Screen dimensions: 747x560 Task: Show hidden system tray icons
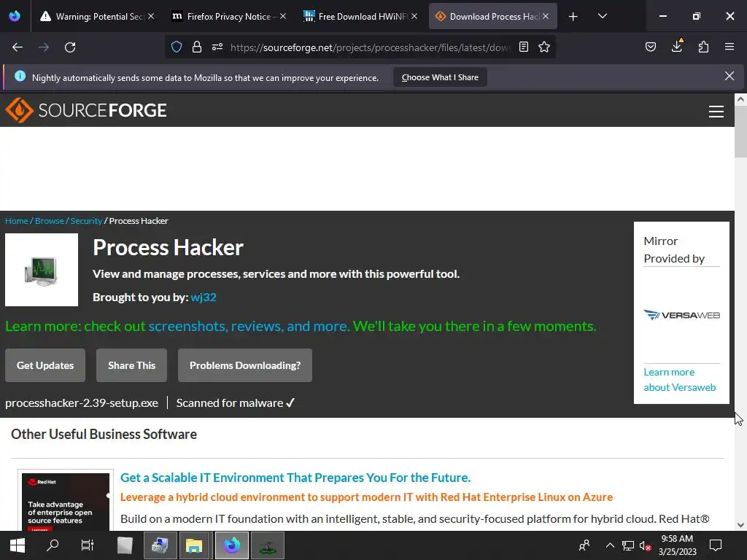[609, 545]
